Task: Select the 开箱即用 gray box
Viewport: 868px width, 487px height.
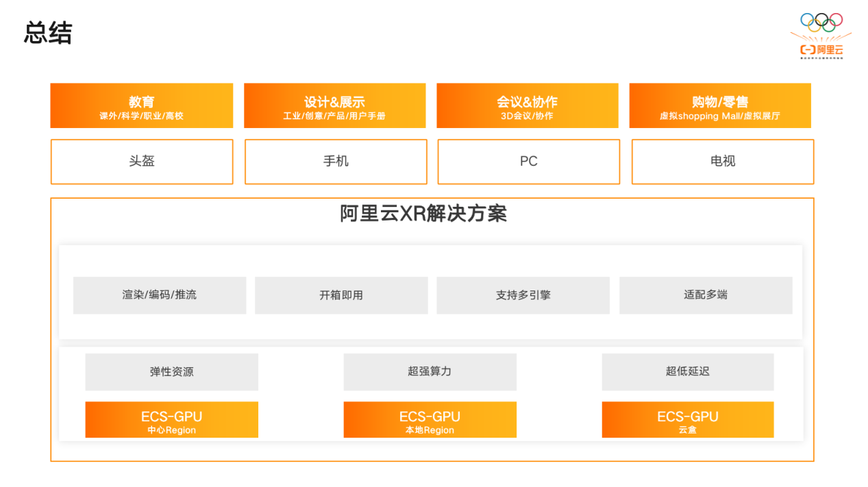Action: (x=341, y=295)
